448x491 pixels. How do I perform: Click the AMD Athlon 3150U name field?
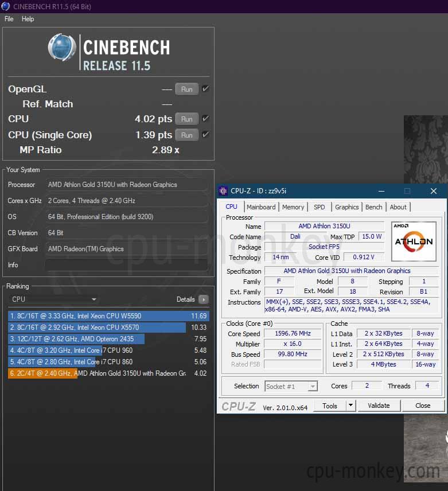pos(324,226)
